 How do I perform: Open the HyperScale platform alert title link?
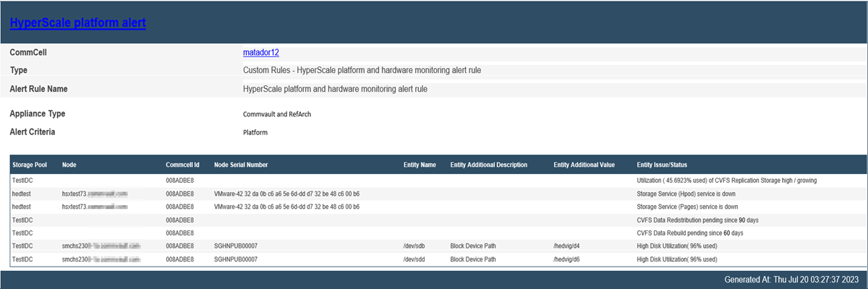tap(78, 23)
